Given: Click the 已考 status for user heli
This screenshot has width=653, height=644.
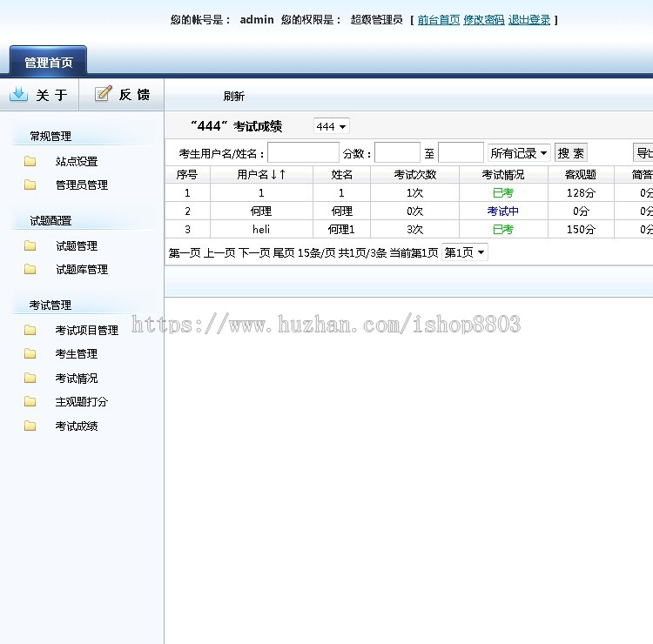Looking at the screenshot, I should tap(503, 230).
